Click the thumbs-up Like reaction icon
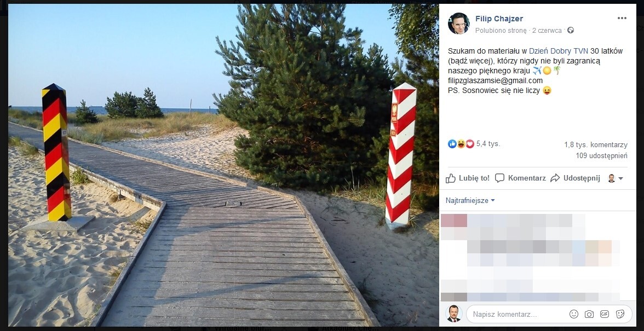The height and width of the screenshot is (331, 644). (x=452, y=144)
